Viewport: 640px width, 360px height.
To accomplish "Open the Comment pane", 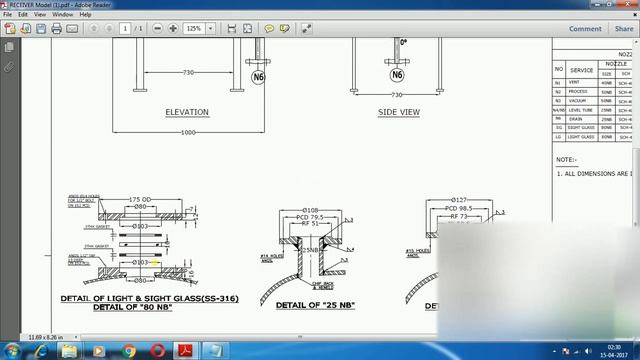I will coord(585,29).
